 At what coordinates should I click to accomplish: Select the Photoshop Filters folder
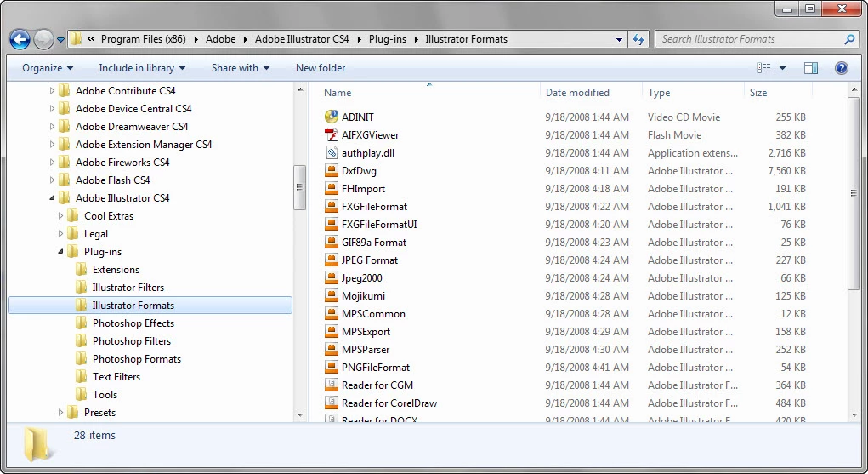131,341
